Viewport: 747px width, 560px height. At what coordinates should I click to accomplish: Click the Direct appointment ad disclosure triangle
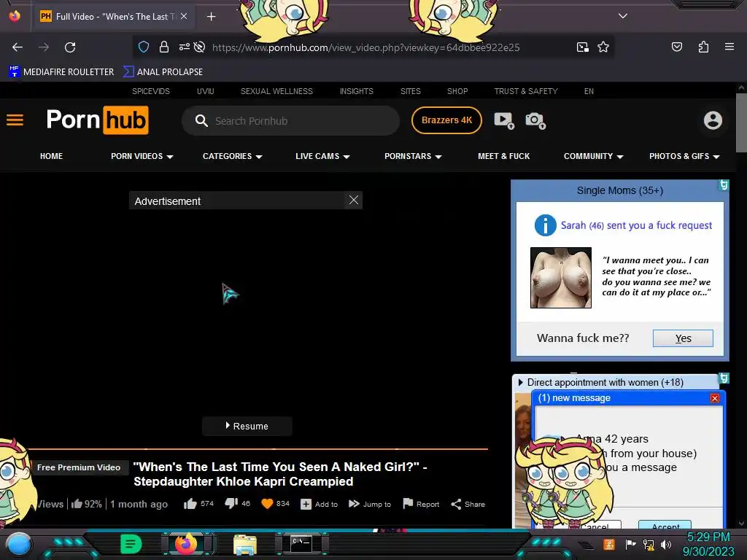[x=520, y=382]
